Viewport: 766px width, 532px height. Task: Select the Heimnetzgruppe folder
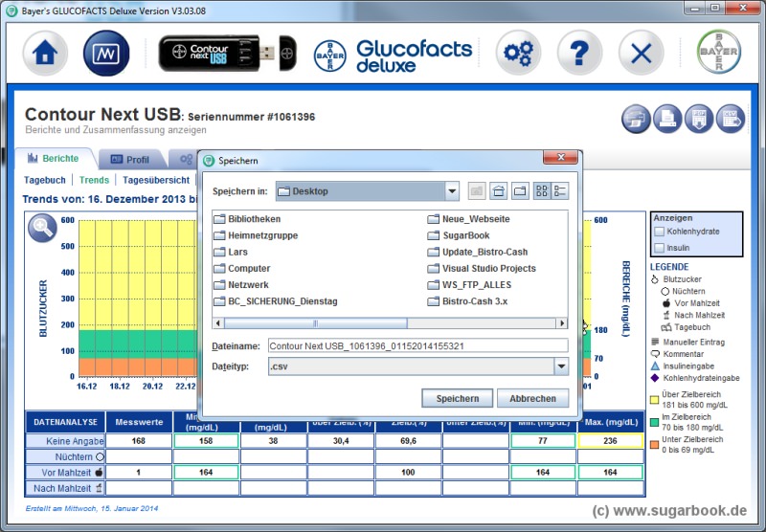coord(256,235)
